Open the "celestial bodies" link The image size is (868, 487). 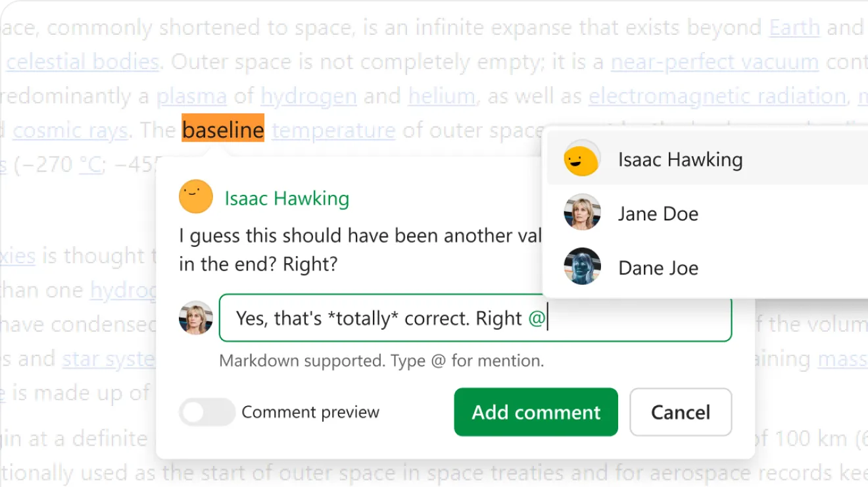coord(83,62)
